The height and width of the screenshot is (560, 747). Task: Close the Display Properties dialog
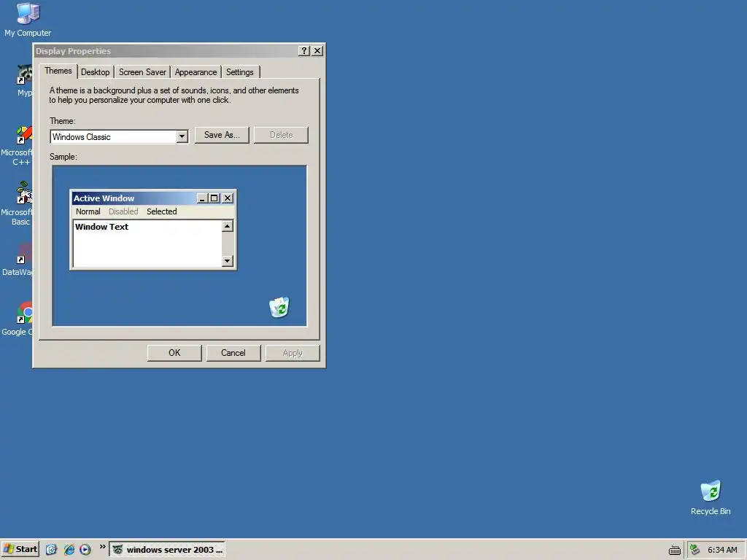coord(317,51)
